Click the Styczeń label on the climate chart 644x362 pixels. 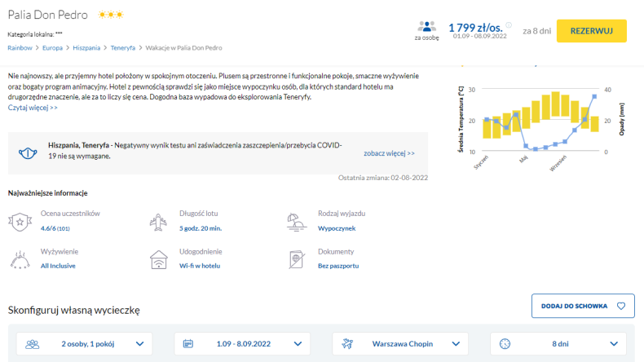tap(481, 162)
